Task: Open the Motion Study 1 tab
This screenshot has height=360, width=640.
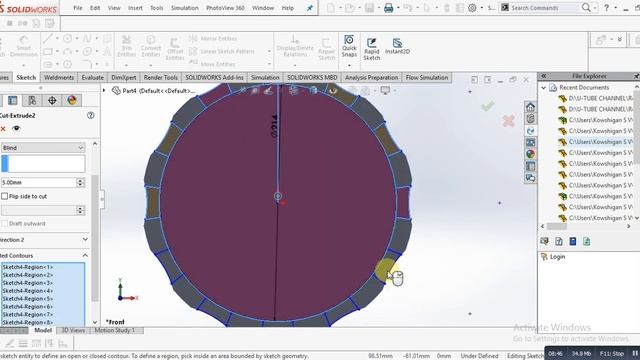Action: tap(114, 330)
